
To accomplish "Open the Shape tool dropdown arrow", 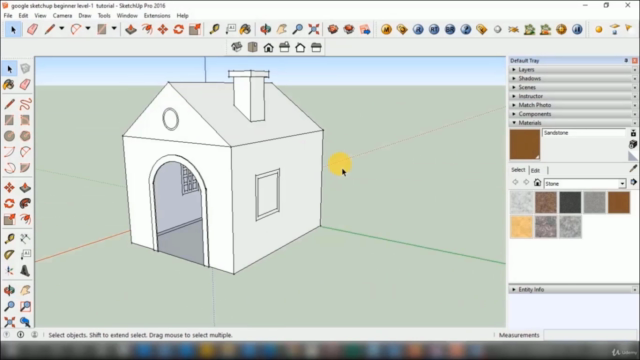I will click(114, 29).
